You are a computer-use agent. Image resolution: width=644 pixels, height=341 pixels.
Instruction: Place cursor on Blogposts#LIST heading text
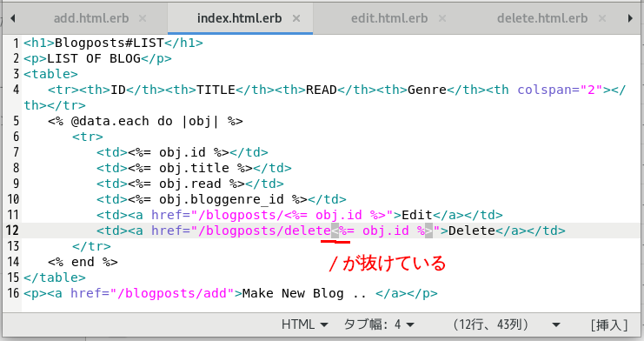(x=110, y=43)
